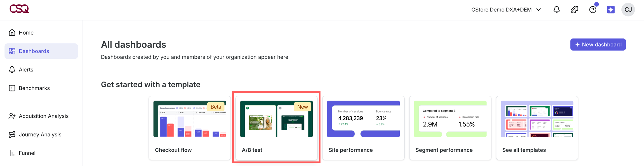644x166 pixels.
Task: Click the New badge on A/B test
Action: coord(302,107)
